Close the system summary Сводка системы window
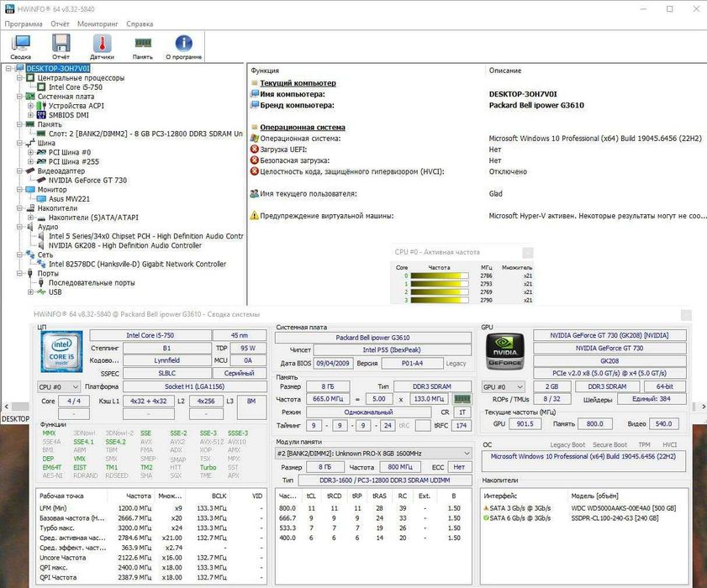 686,314
